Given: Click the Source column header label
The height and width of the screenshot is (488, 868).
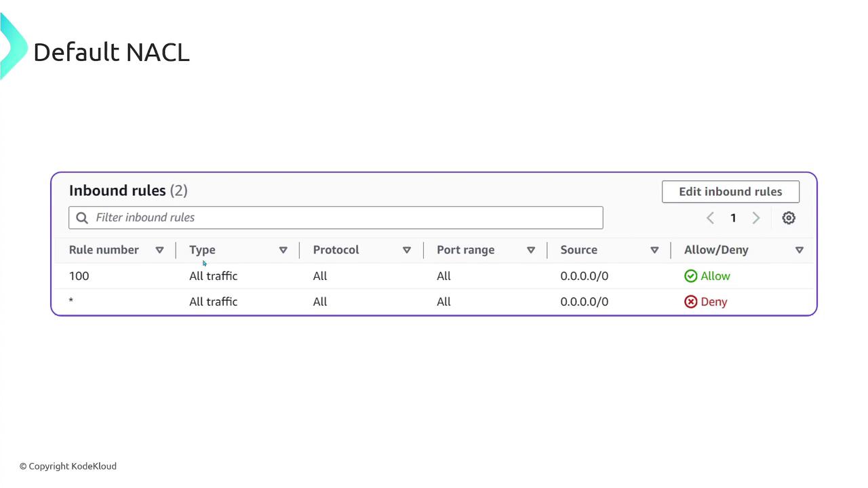Looking at the screenshot, I should pos(578,250).
